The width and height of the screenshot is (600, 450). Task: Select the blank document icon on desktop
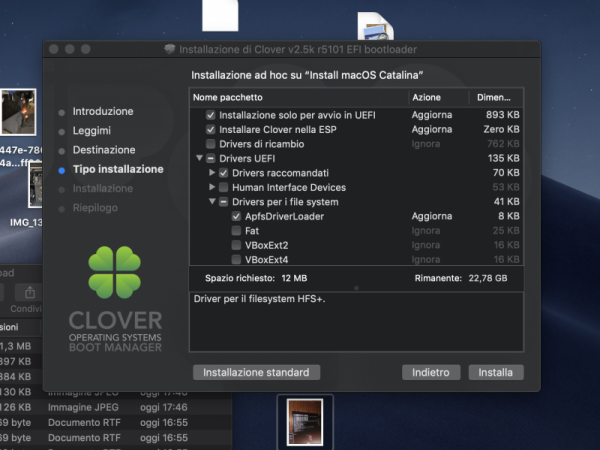point(220,15)
